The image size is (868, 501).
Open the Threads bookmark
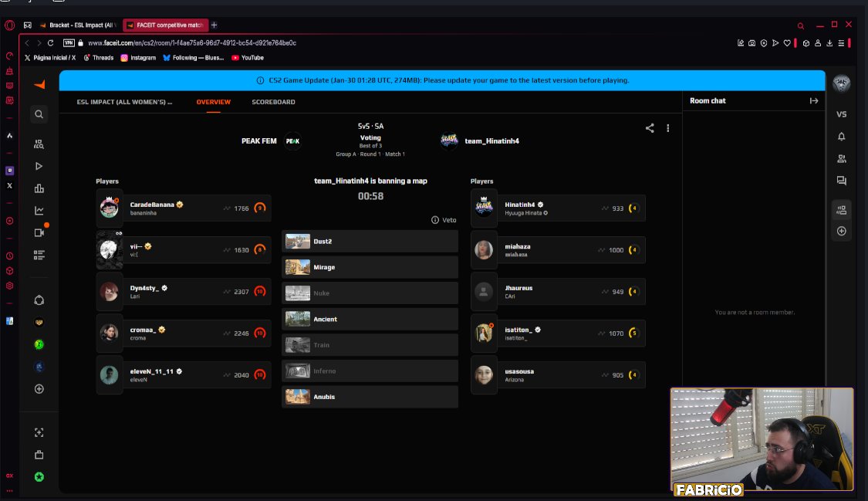coord(99,58)
